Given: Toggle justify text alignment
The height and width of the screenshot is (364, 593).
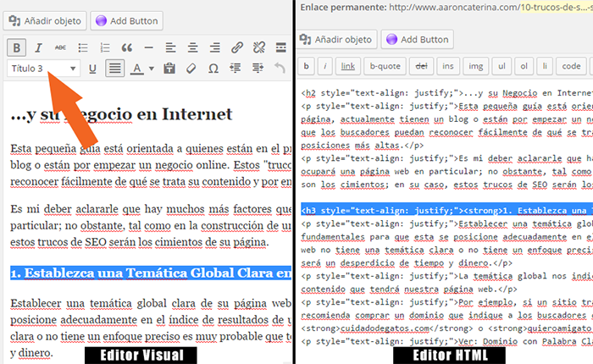Looking at the screenshot, I should pos(114,69).
